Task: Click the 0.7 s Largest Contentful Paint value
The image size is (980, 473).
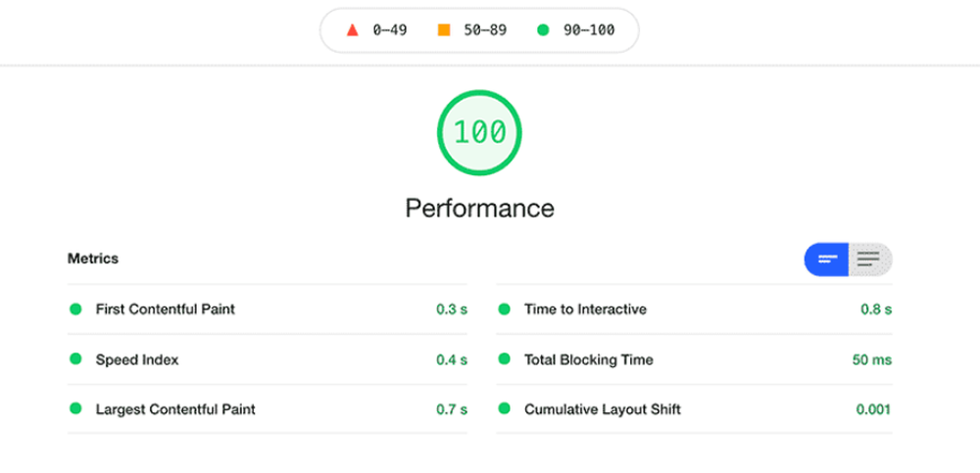Action: (452, 409)
